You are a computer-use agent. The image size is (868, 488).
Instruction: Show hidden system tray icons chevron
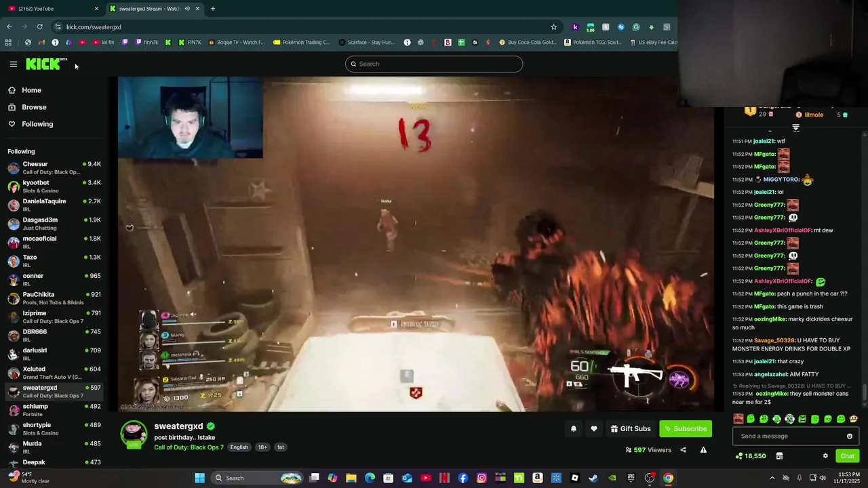pyautogui.click(x=772, y=478)
